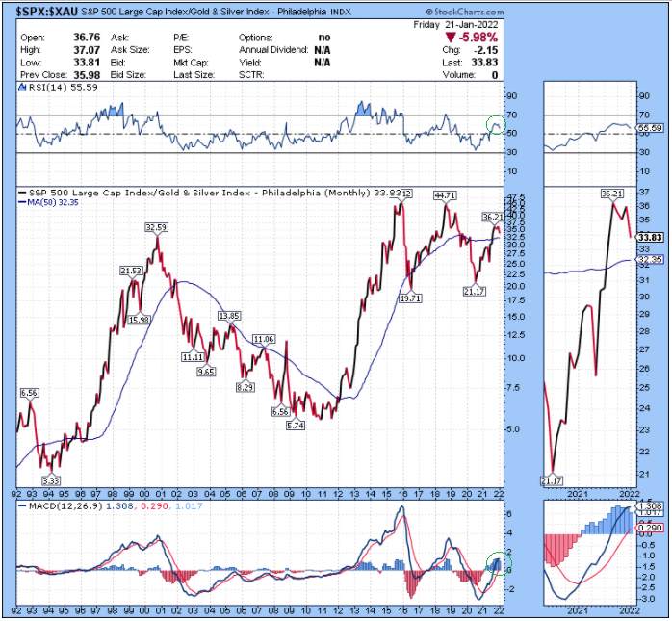Click the 55.59 RSI value tag on right axis
Viewport: 672px width, 621px height.
[x=650, y=128]
